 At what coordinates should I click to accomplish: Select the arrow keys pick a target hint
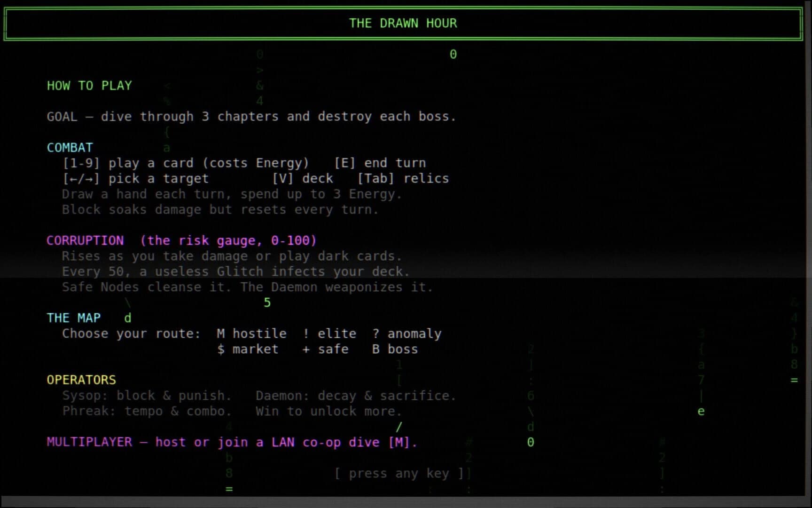click(135, 179)
